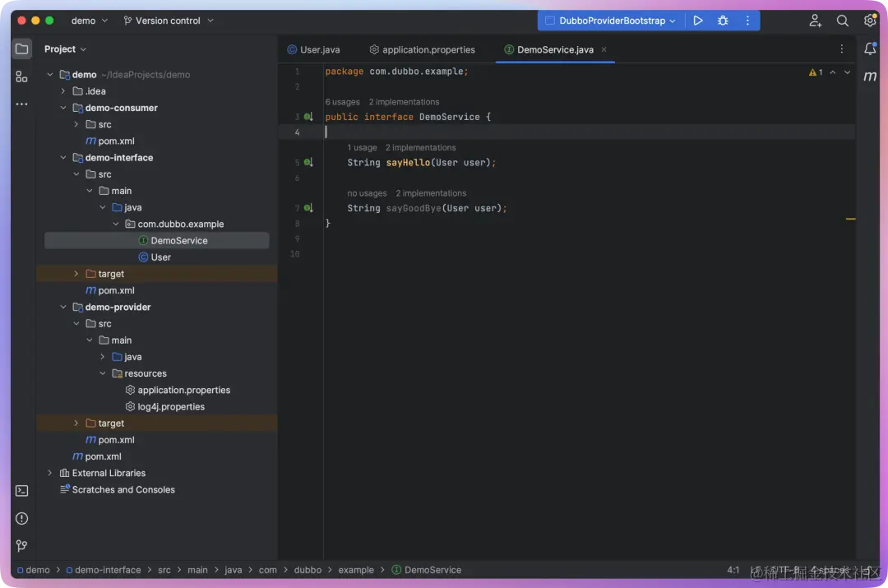Open the Project tool window folder icon
This screenshot has width=888, height=588.
point(21,49)
